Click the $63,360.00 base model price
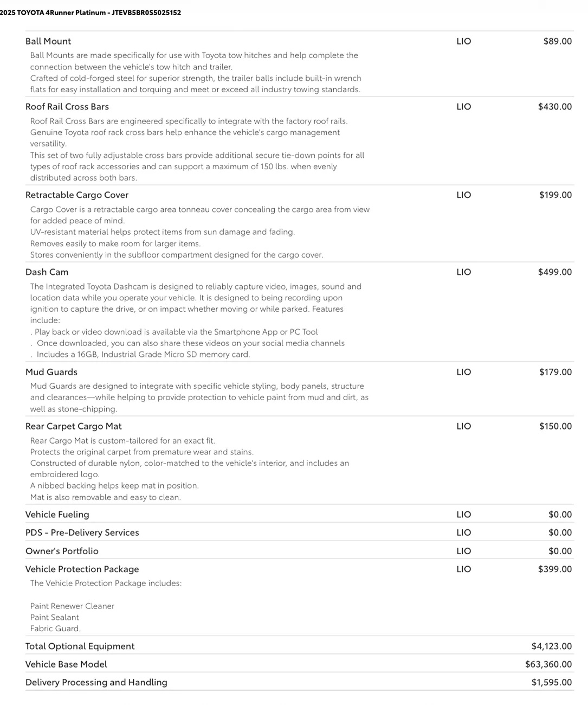 point(548,664)
